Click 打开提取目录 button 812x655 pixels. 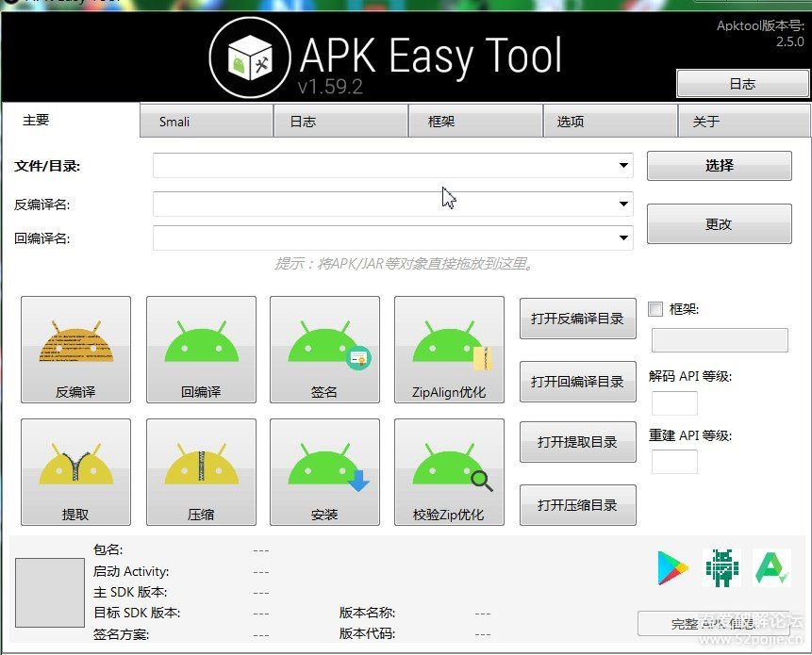pos(578,442)
